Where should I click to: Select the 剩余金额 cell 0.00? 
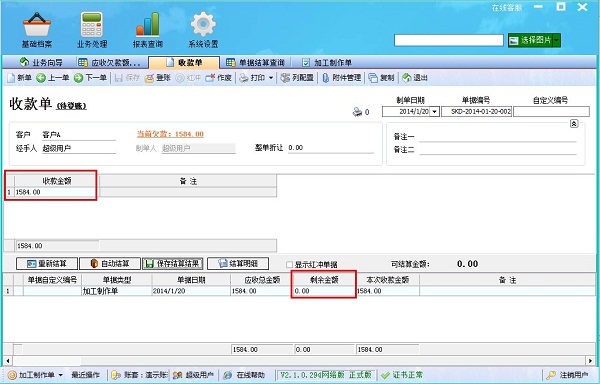tap(324, 291)
